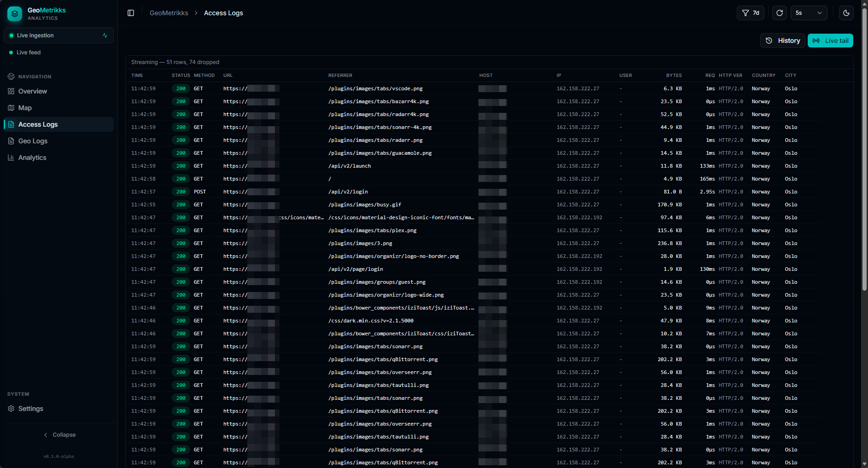Click the HOST column header
The width and height of the screenshot is (868, 468).
(486, 76)
